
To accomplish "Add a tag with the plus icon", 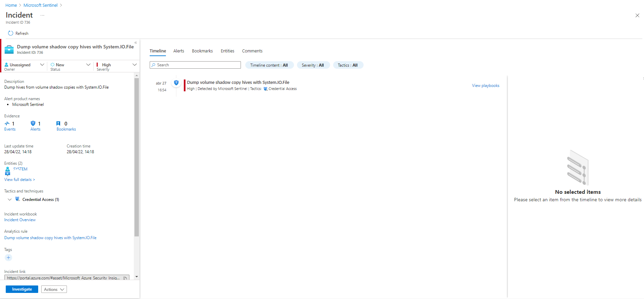I will pyautogui.click(x=8, y=258).
